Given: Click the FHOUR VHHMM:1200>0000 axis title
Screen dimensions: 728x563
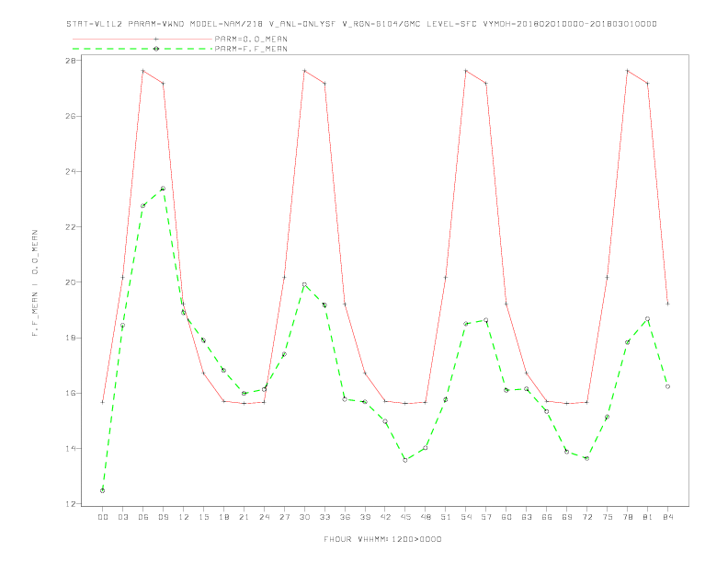Looking at the screenshot, I should [x=382, y=539].
